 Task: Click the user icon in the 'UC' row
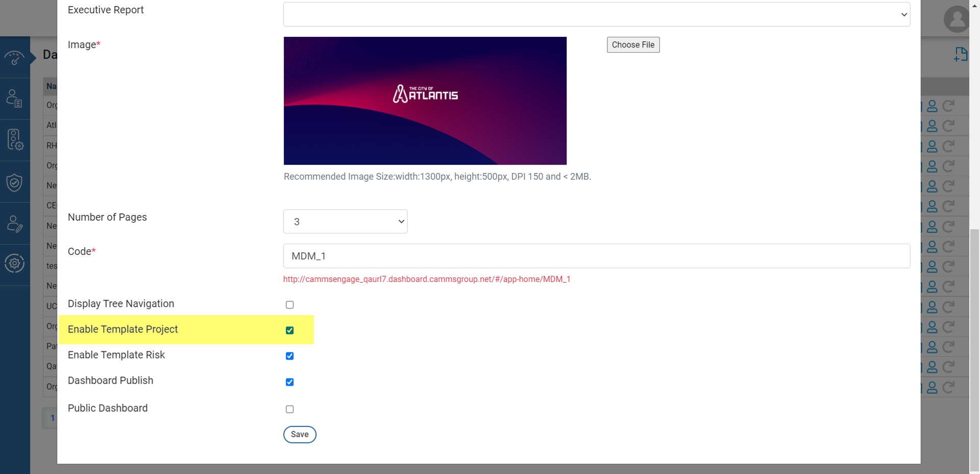(932, 307)
